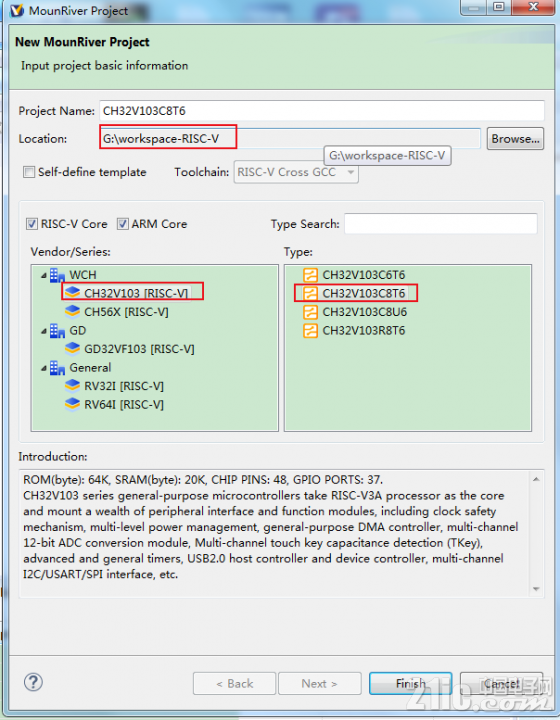The width and height of the screenshot is (560, 720).
Task: Click the chip icon beside CH32V103C8U6
Action: point(310,312)
